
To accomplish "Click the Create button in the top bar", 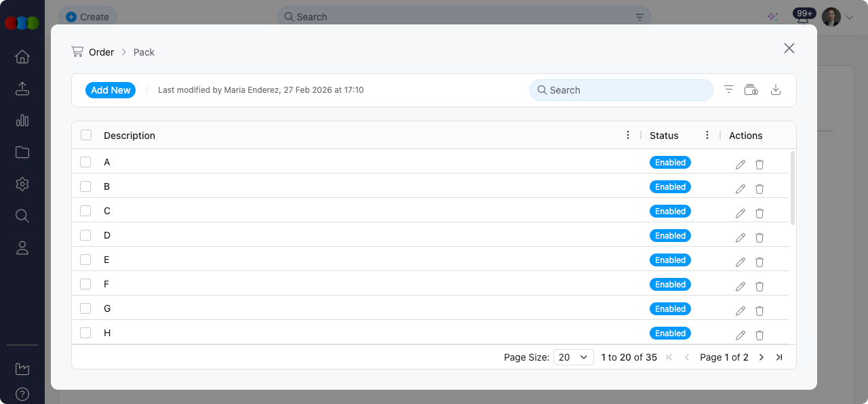I will pyautogui.click(x=87, y=17).
